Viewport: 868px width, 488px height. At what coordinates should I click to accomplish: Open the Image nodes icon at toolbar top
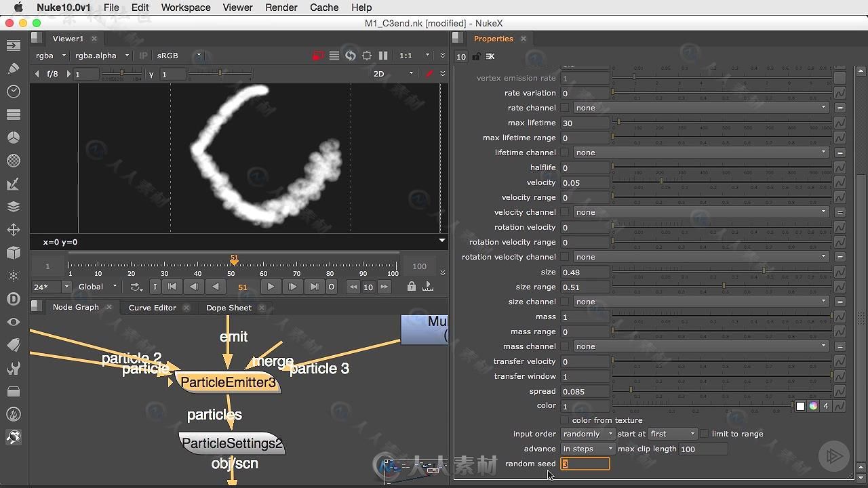[x=13, y=45]
